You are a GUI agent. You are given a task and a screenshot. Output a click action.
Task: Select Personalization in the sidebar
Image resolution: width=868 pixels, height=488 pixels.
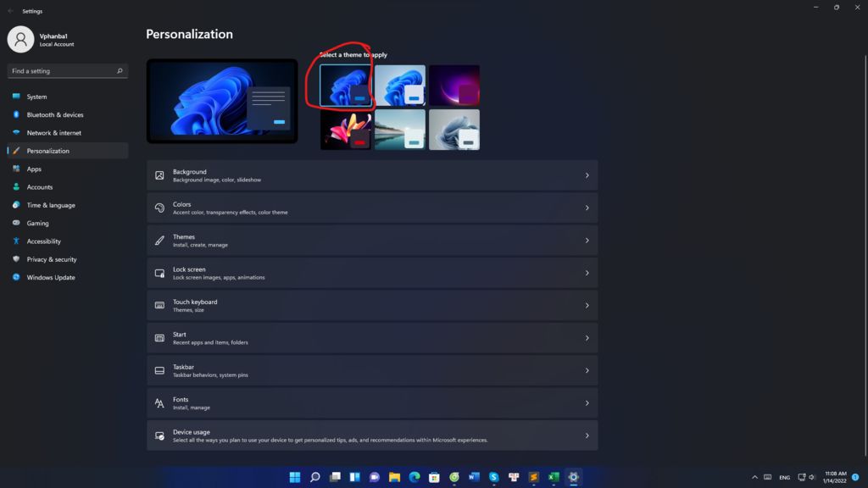click(x=68, y=151)
